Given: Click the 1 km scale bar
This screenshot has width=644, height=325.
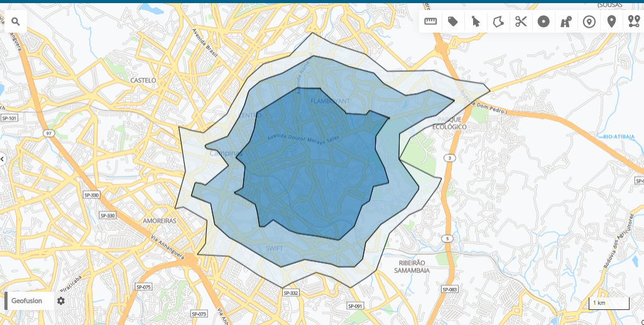Looking at the screenshot, I should 608,304.
